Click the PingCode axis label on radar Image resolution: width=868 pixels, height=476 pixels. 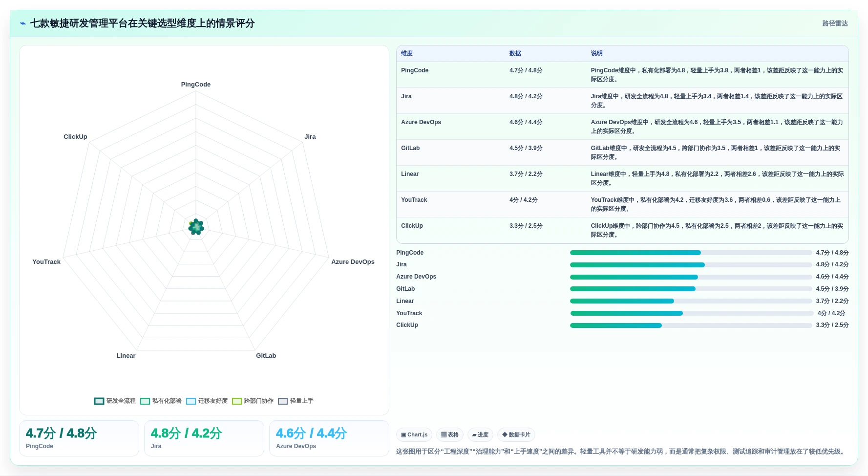(x=196, y=85)
